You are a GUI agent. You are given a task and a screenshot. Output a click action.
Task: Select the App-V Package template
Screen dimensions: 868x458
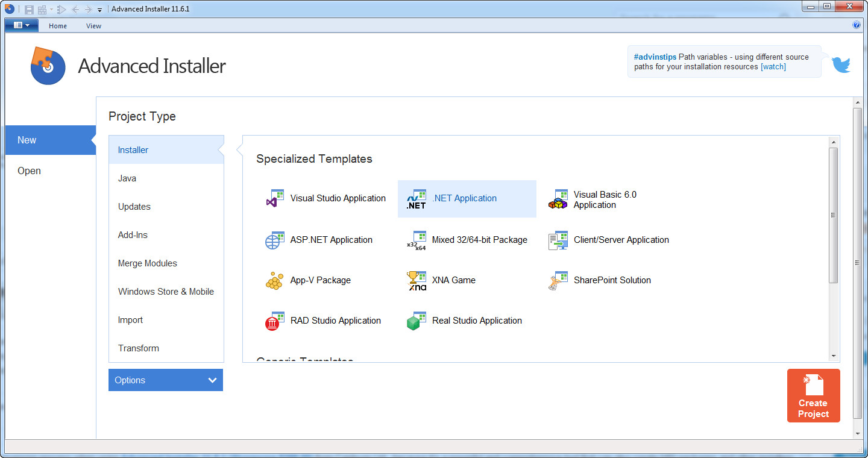pyautogui.click(x=320, y=280)
